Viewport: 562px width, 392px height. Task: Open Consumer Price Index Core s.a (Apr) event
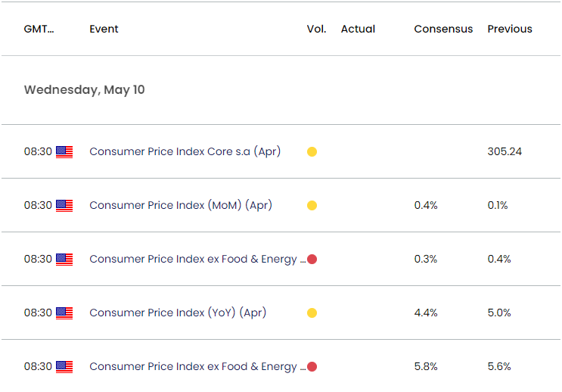185,151
